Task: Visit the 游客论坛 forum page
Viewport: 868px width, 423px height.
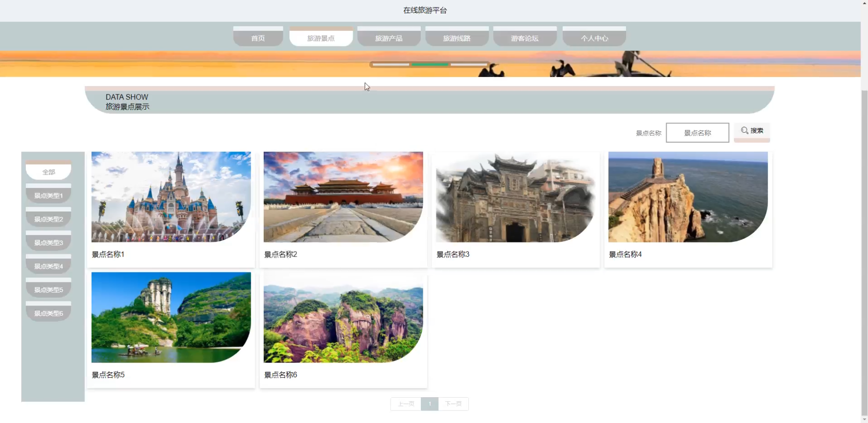Action: coord(524,38)
